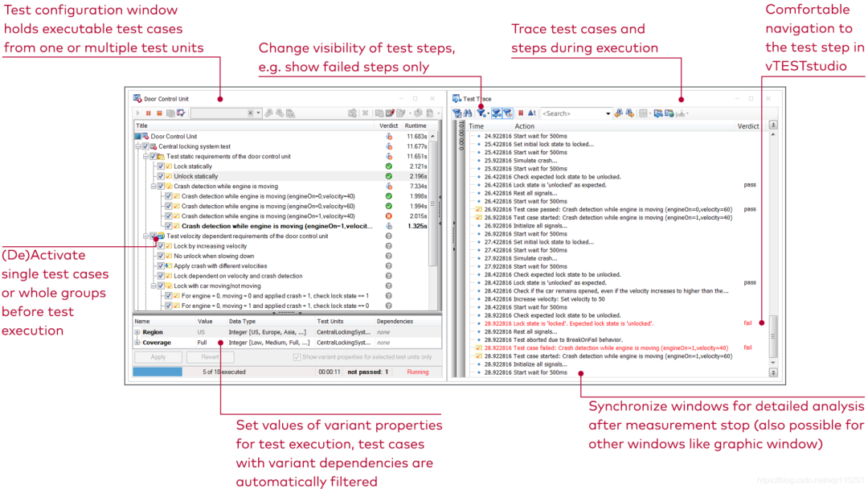Click the blue test execution progress bar
The height and width of the screenshot is (489, 868).
click(x=158, y=372)
